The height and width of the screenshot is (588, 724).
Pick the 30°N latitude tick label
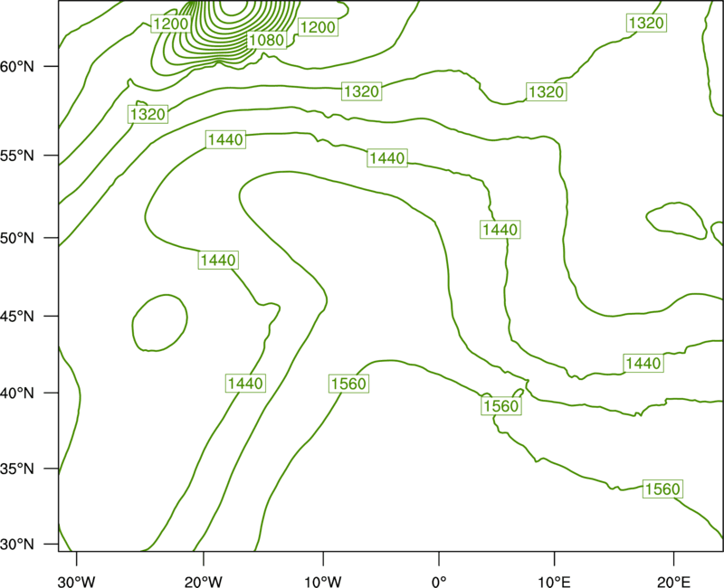click(x=17, y=545)
